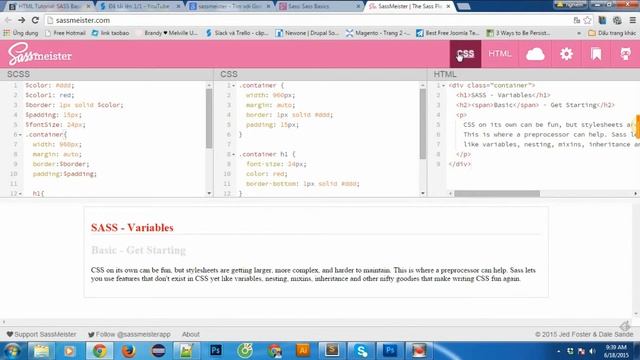Click the SCSS editor scroll up arrow
Screen dimensions: 640x360
209,85
